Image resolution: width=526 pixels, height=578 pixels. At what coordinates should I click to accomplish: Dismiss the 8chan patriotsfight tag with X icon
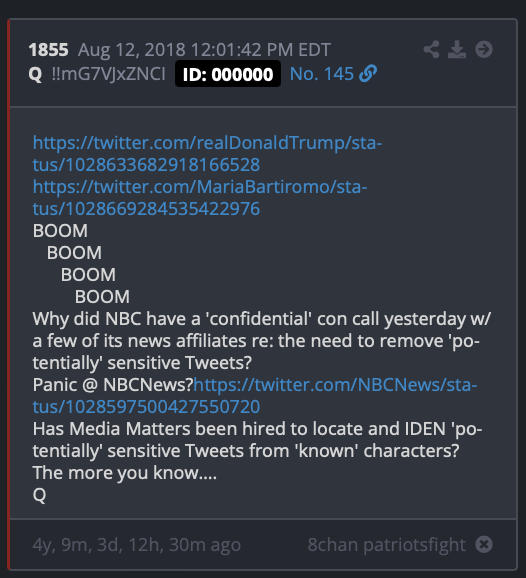[484, 544]
